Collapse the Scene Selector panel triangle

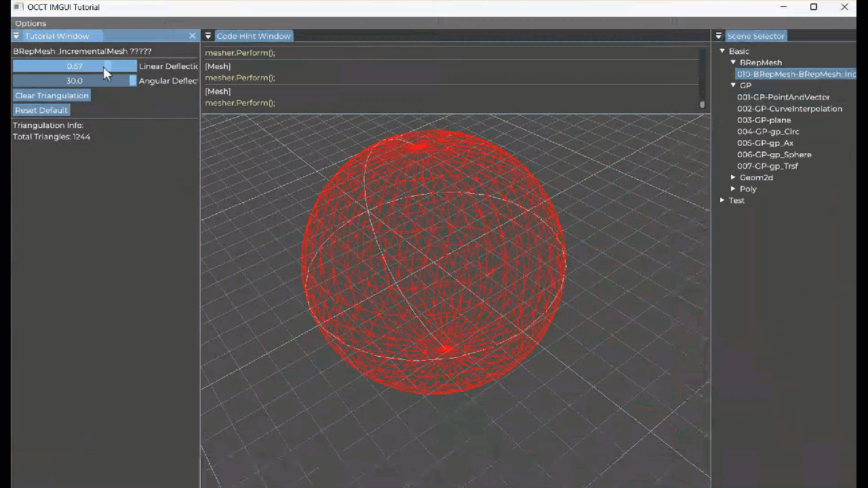click(x=719, y=36)
